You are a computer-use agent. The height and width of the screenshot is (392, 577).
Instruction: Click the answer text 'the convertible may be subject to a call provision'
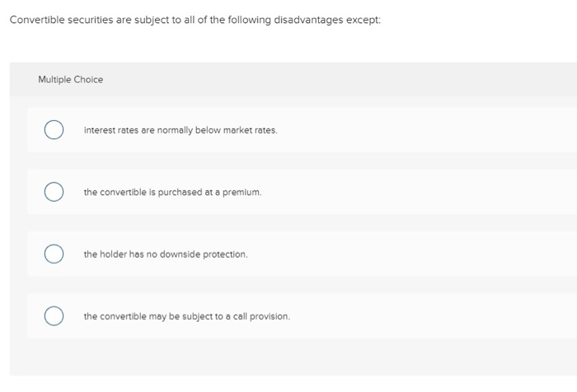pos(187,316)
